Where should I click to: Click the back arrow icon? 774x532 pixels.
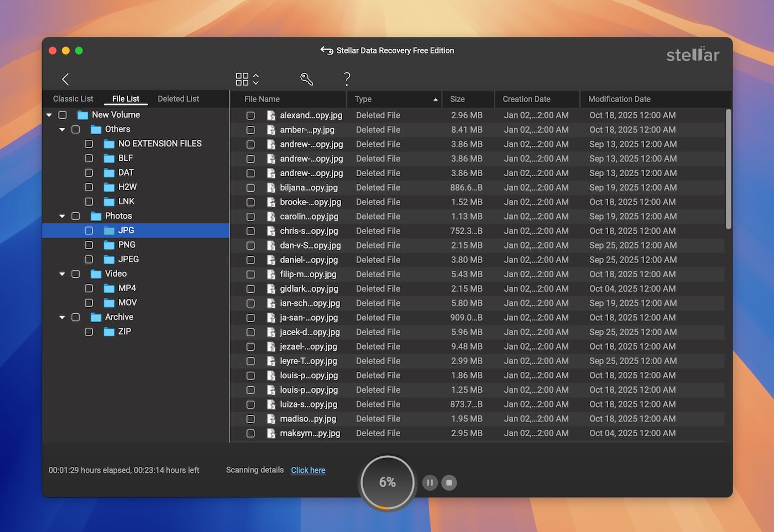[65, 79]
